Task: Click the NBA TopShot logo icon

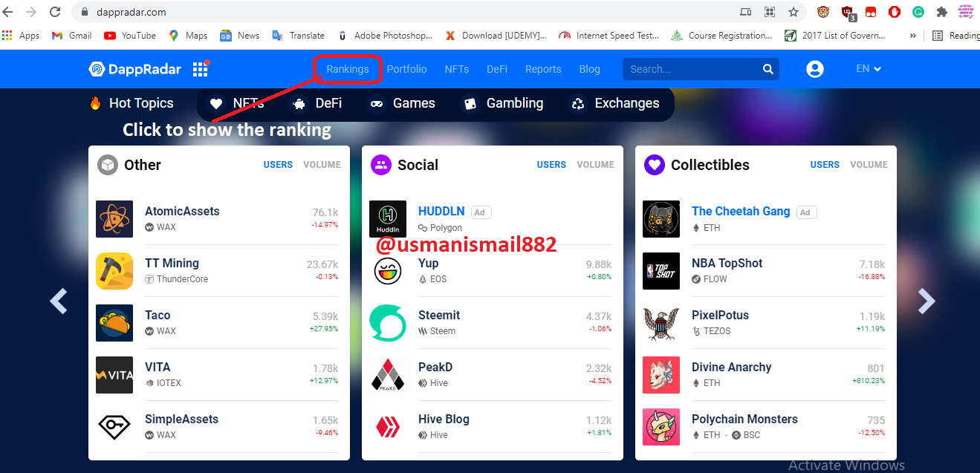Action: pyautogui.click(x=661, y=271)
